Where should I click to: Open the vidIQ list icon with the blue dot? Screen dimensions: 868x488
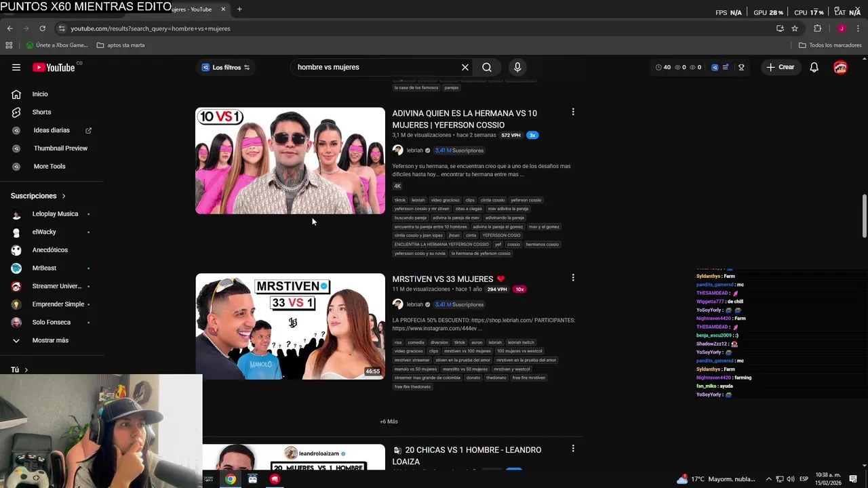tap(726, 67)
